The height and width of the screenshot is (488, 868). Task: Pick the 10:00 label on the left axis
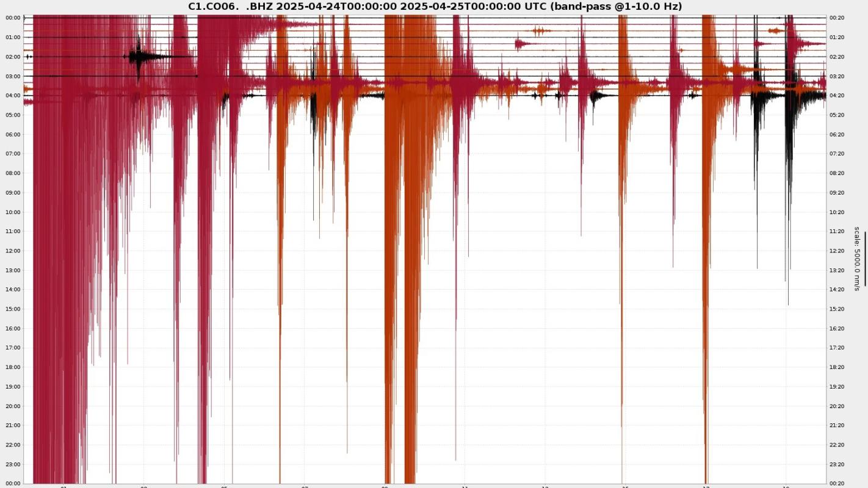[x=13, y=212]
